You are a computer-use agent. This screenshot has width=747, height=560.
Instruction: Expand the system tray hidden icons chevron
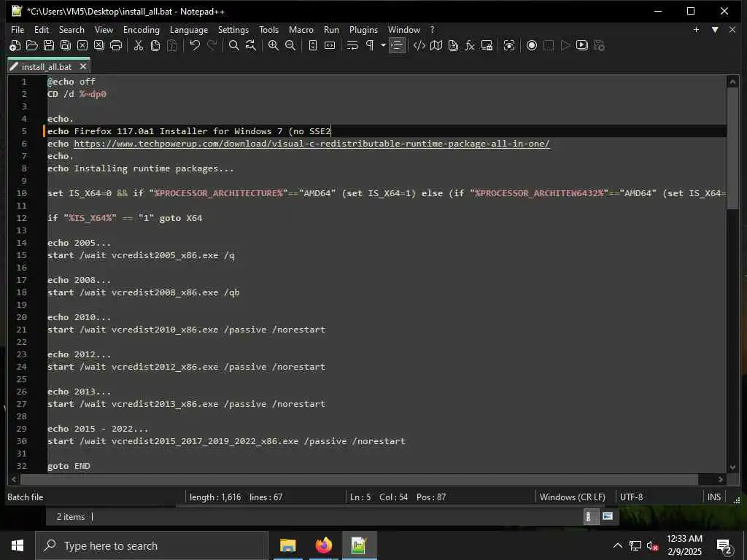[x=617, y=545]
